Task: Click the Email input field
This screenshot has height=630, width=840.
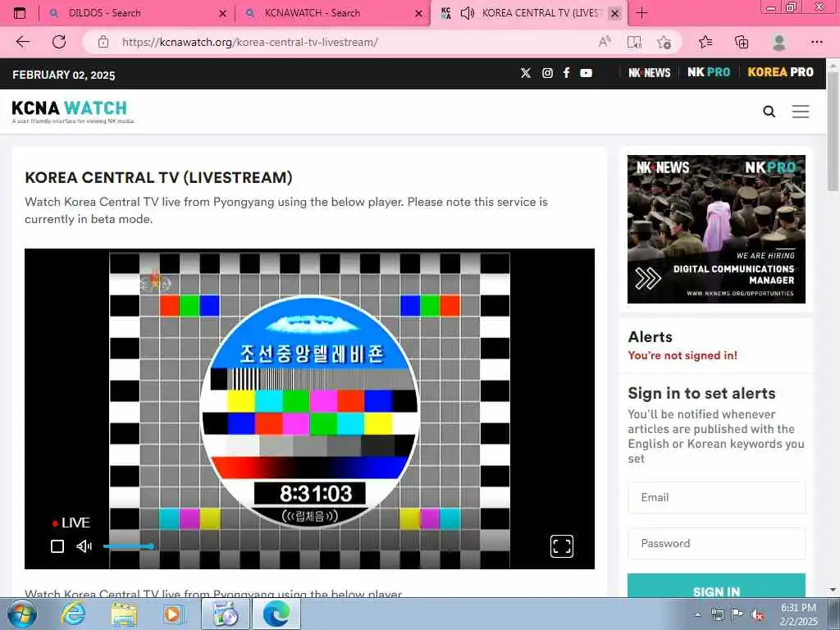Action: coord(716,498)
